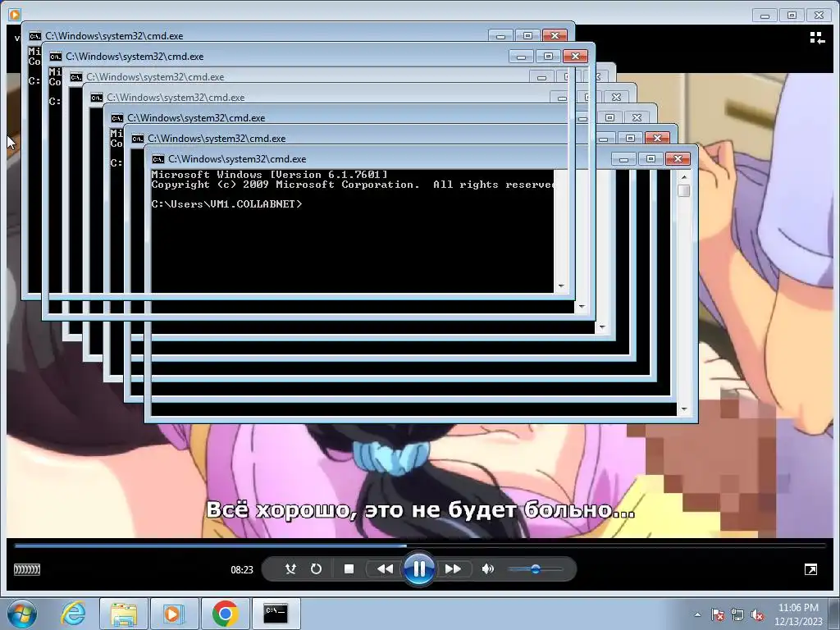Image resolution: width=840 pixels, height=630 pixels.
Task: Rewind with the previous button
Action: tap(385, 569)
